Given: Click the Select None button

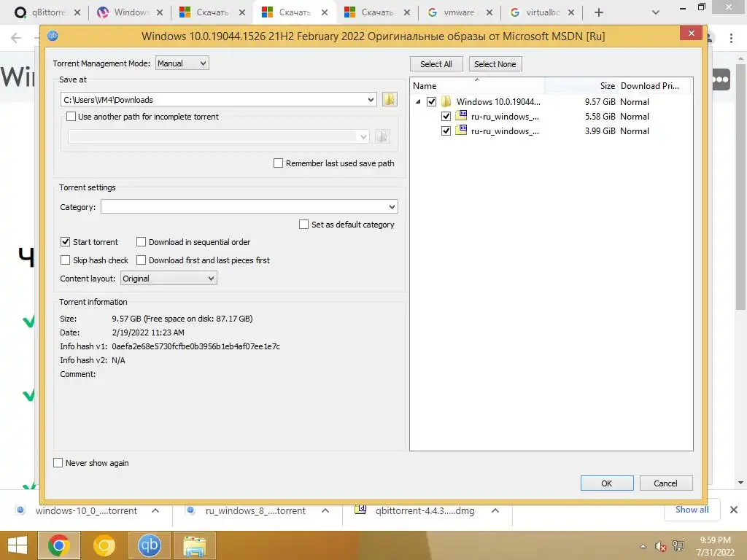Looking at the screenshot, I should [x=495, y=64].
